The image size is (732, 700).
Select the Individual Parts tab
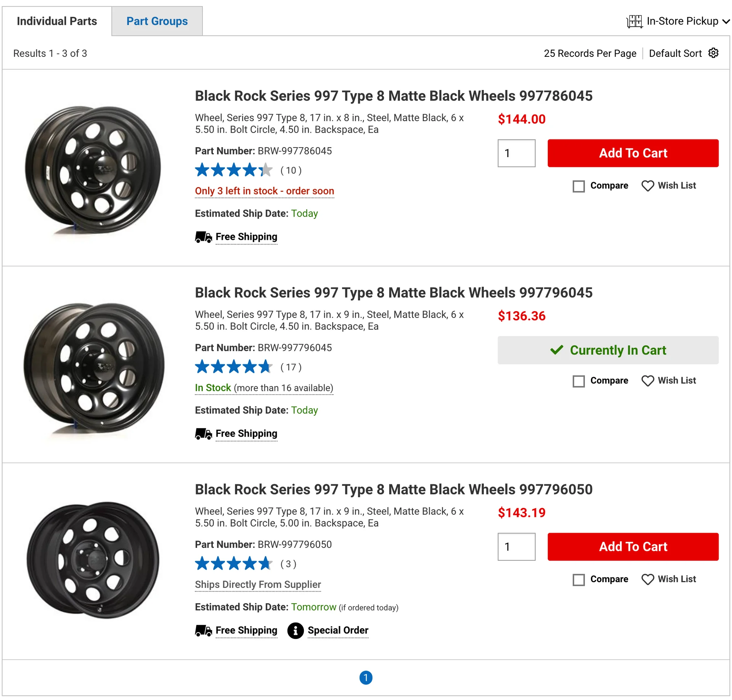pos(57,21)
